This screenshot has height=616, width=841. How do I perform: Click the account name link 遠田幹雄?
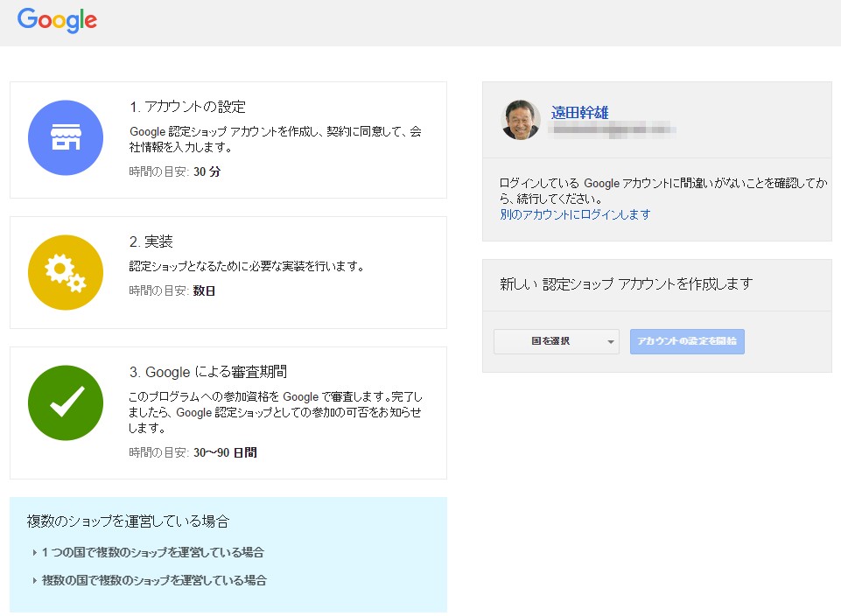pos(579,112)
